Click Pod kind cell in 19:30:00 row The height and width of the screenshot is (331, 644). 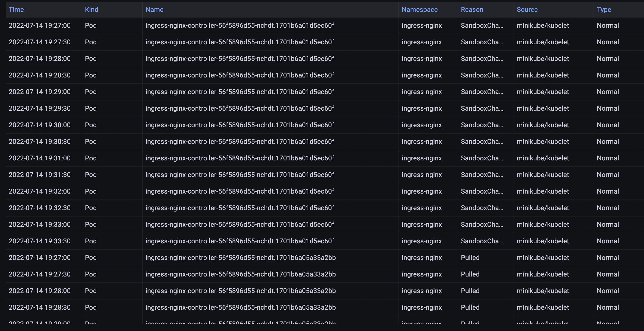click(91, 125)
